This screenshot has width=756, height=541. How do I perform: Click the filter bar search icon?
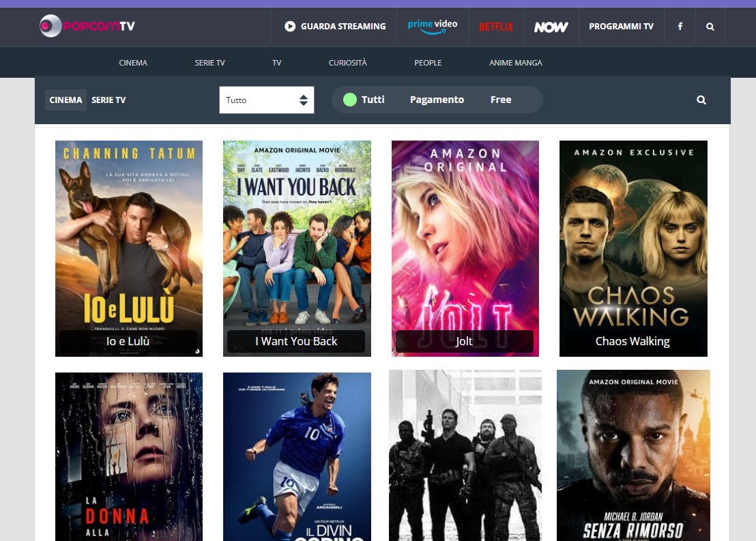click(x=701, y=100)
